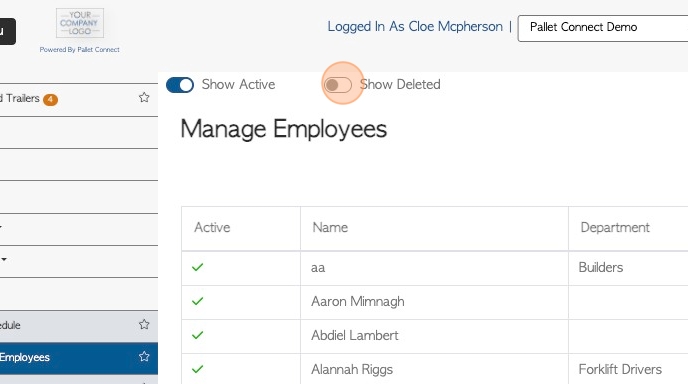The width and height of the screenshot is (688, 384).
Task: Click the Your Company Logo image
Action: (80, 23)
